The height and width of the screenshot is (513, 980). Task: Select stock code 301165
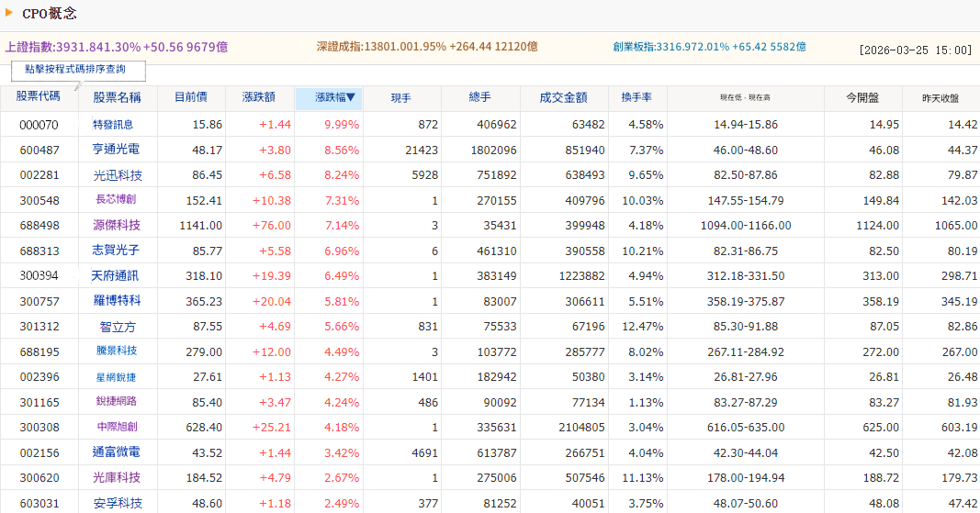(39, 403)
